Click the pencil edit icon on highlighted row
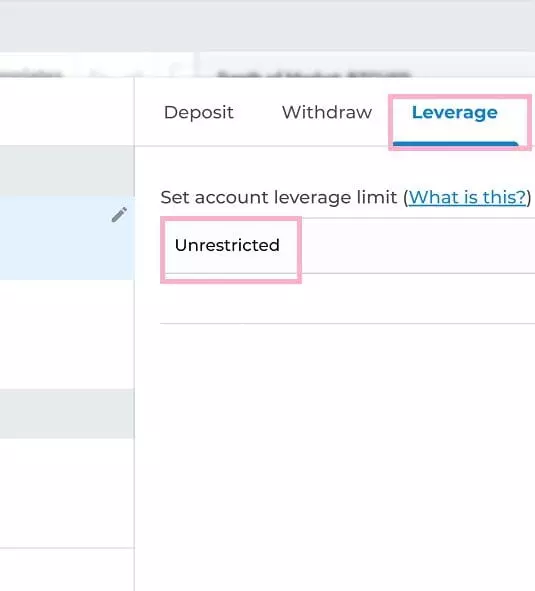This screenshot has width=535, height=591. click(119, 214)
